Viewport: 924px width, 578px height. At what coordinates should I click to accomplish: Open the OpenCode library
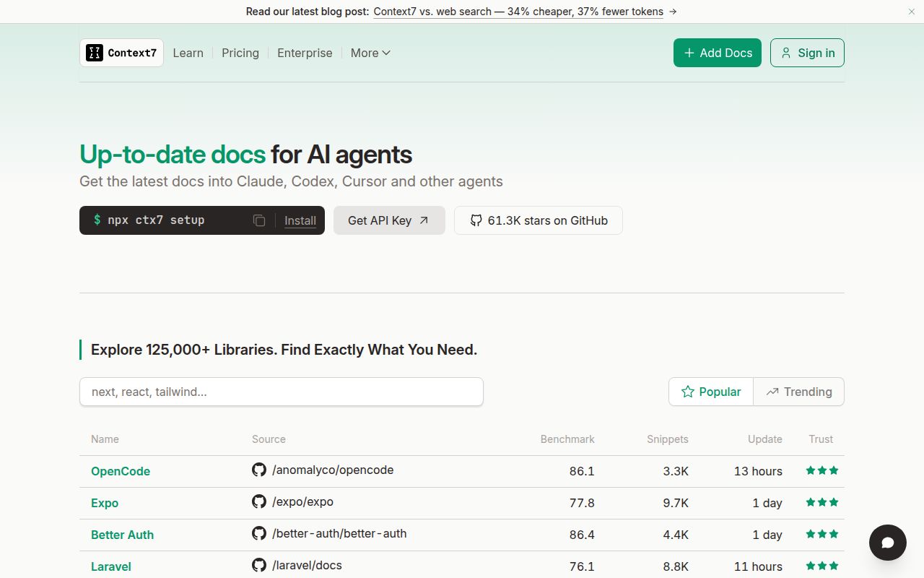(x=121, y=471)
